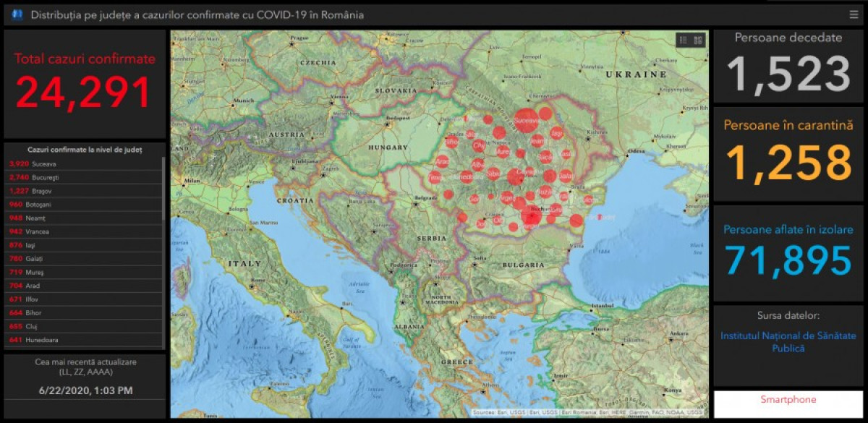The height and width of the screenshot is (423, 868).
Task: Click the Arad circle marker on map
Action: pyautogui.click(x=443, y=161)
